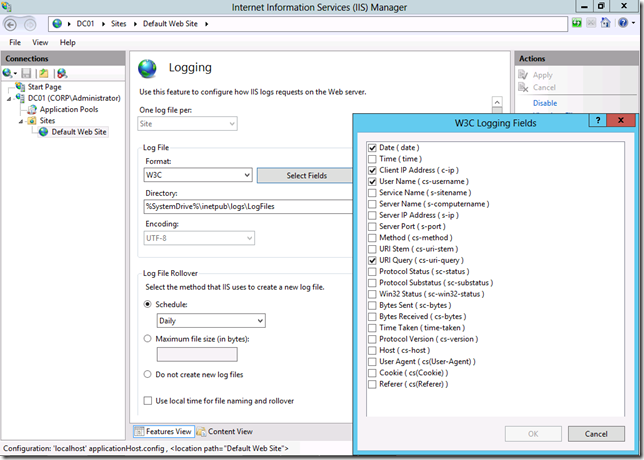
Task: Click the Forward navigation arrow button
Action: [30, 25]
